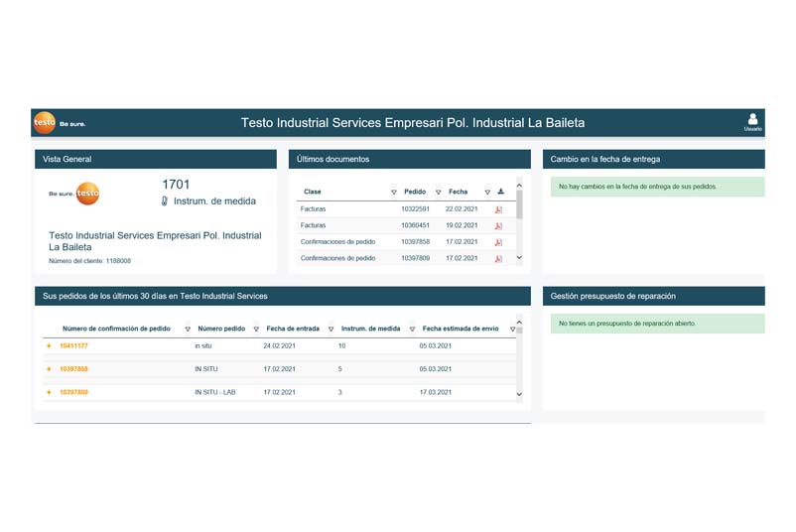This screenshot has width=796, height=532.
Task: Click Instrum. de medida label in Vista General
Action: point(214,201)
